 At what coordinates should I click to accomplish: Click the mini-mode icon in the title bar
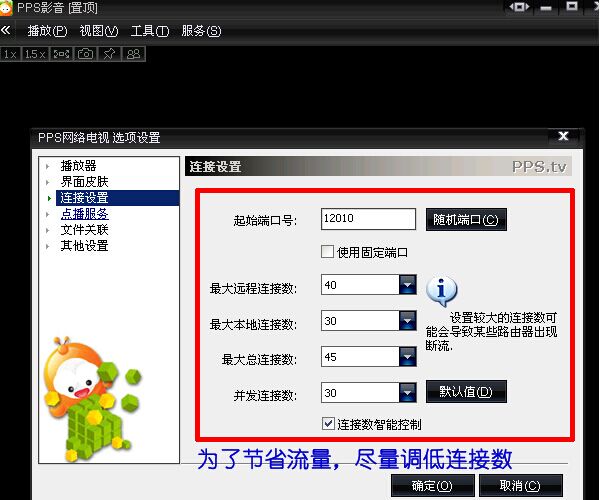click(519, 7)
